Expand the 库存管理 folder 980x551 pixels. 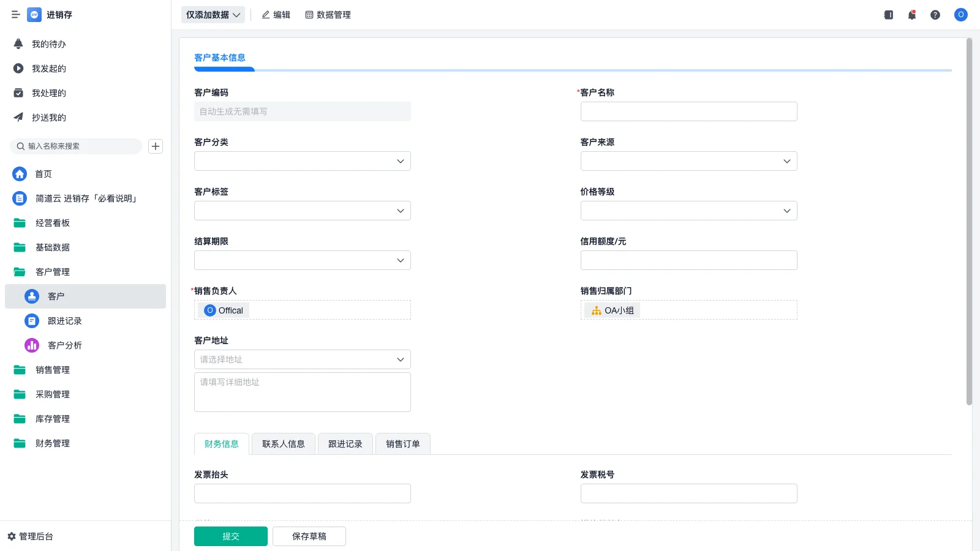(x=85, y=419)
